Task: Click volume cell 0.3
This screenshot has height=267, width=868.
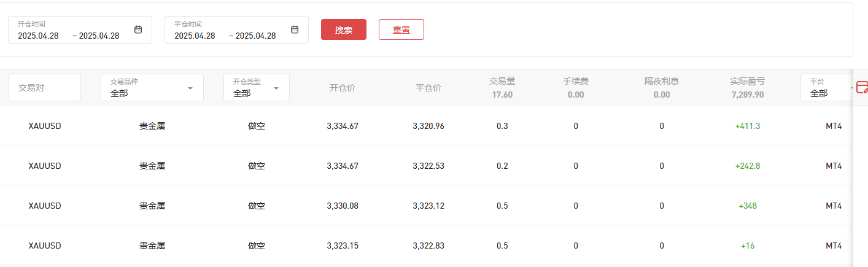Action: point(502,126)
